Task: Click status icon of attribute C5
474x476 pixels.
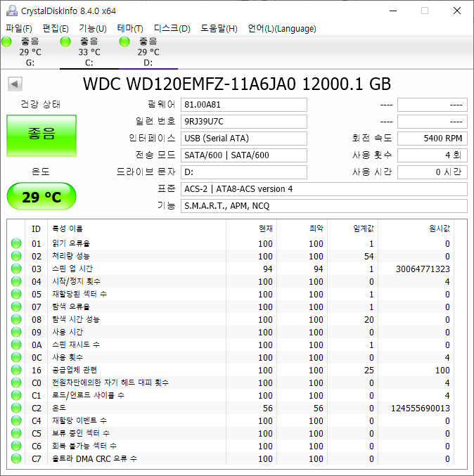Action: tap(16, 433)
